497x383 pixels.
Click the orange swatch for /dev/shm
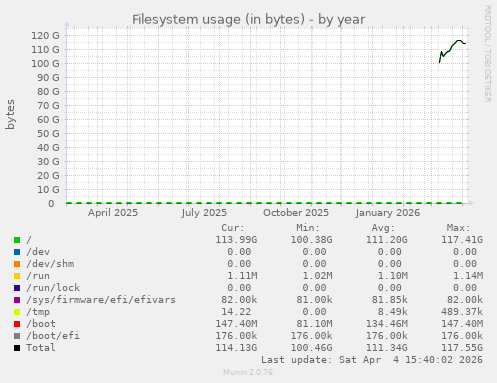[x=17, y=264]
